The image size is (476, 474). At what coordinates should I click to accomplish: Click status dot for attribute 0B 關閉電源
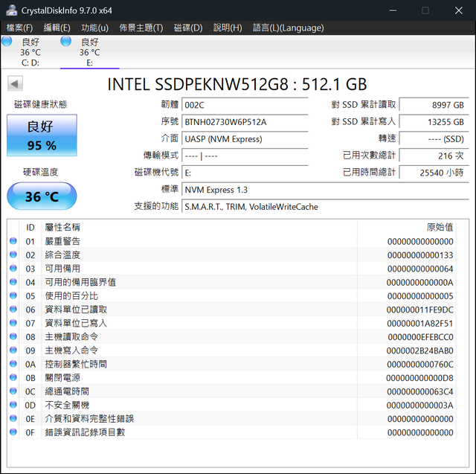coord(13,377)
